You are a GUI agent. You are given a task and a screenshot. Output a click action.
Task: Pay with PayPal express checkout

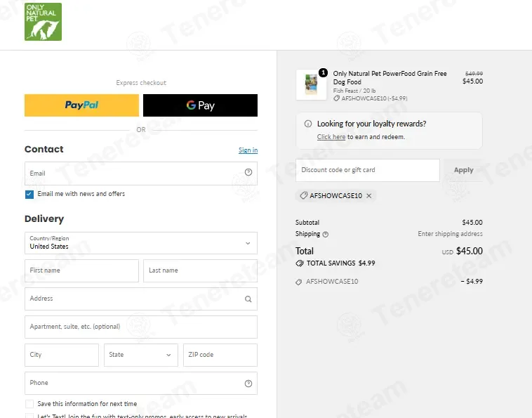(82, 105)
